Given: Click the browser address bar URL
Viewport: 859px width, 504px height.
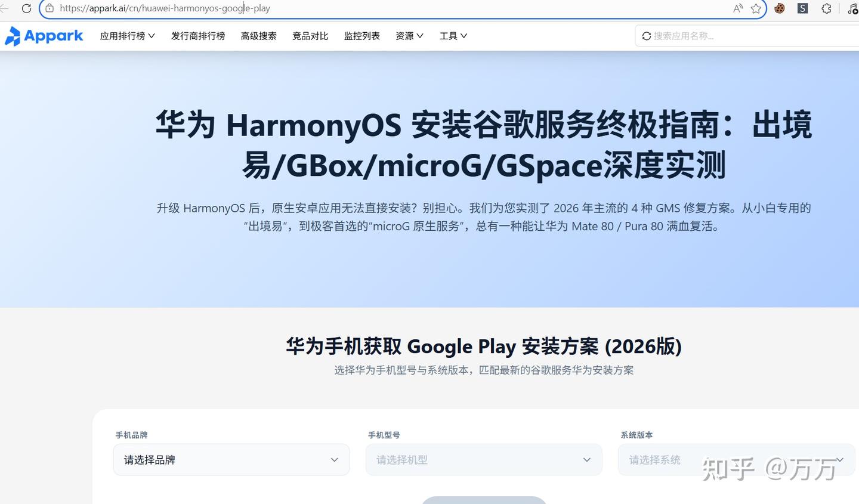Looking at the screenshot, I should tap(165, 8).
